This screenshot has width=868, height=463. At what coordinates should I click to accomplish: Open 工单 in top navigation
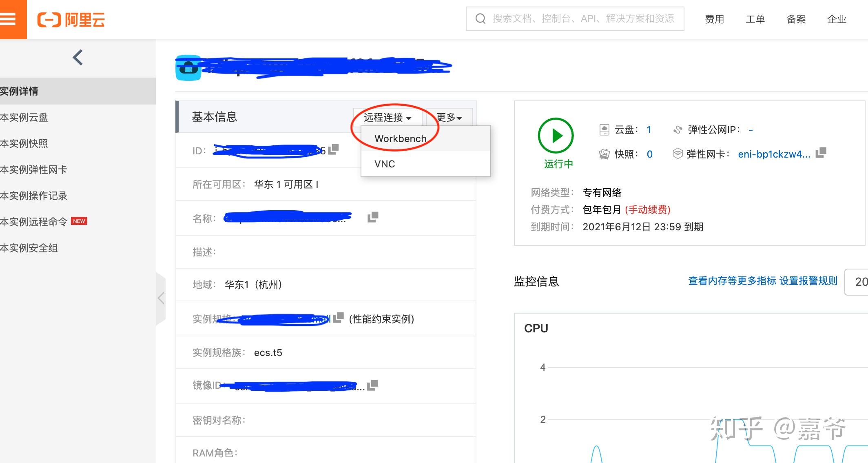point(755,19)
